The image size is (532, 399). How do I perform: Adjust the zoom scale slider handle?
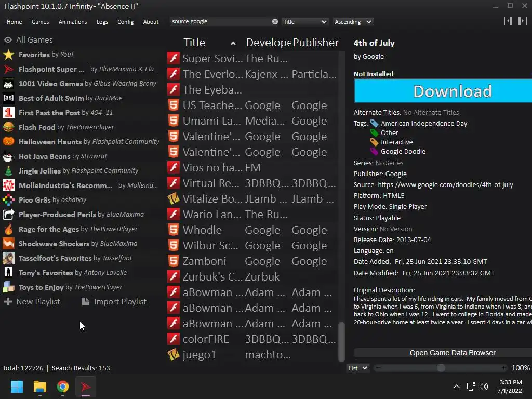[x=441, y=368]
